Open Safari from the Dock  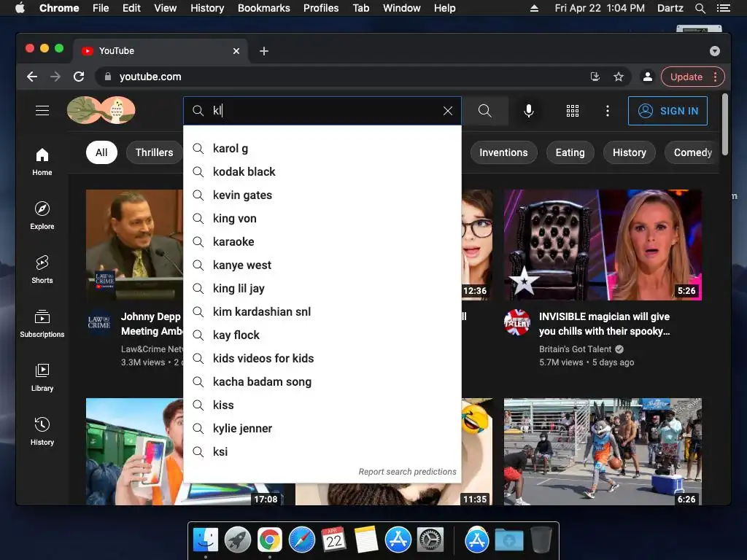[301, 540]
